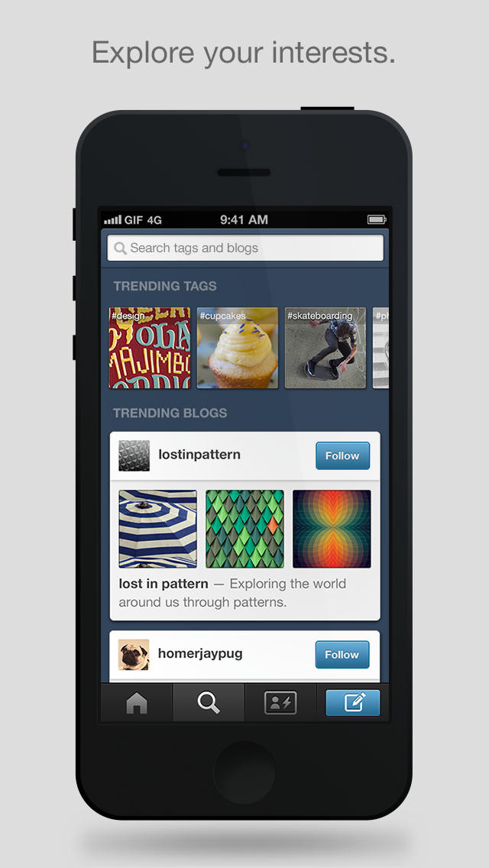Focus the Search tags and blogs field
This screenshot has height=868, width=489.
[245, 248]
